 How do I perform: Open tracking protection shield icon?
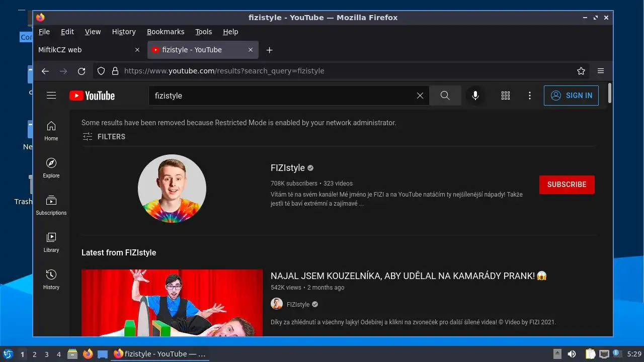101,71
